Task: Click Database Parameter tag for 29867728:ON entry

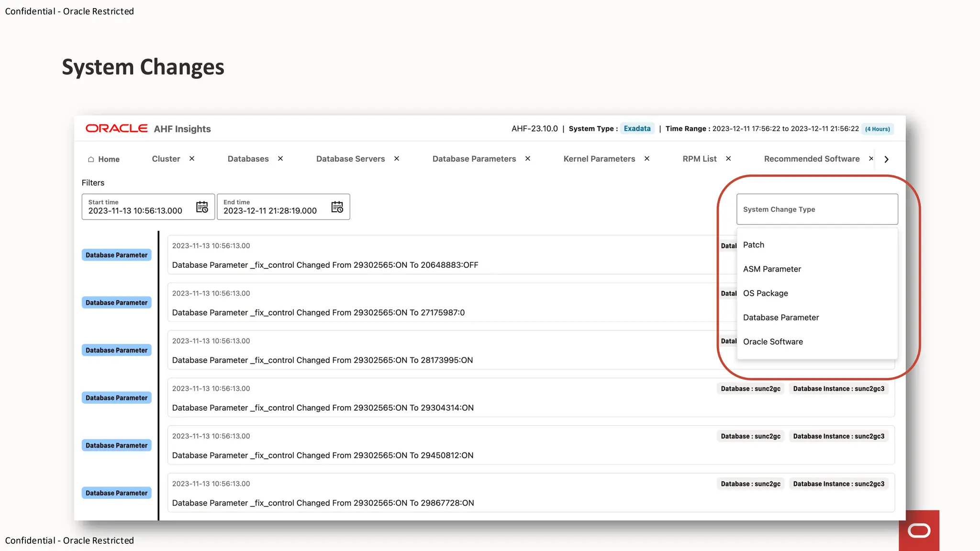Action: pyautogui.click(x=116, y=493)
